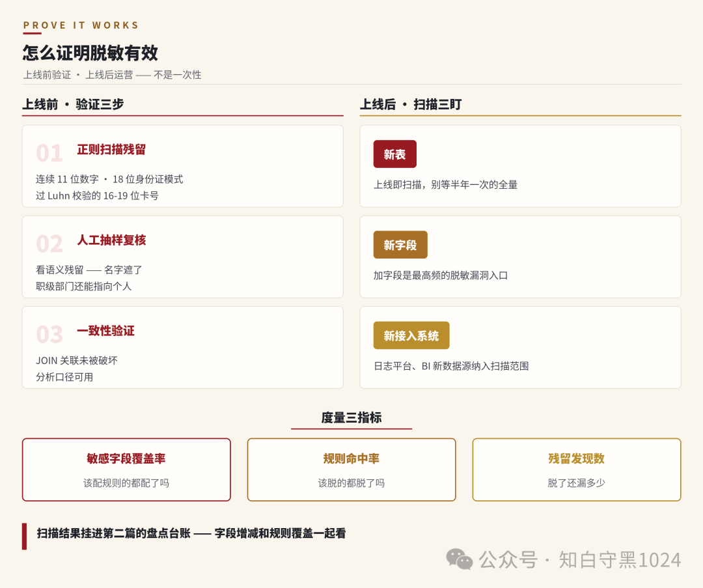Click the 新字段 brown badge
Viewport: 703px width, 588px height.
coord(400,244)
